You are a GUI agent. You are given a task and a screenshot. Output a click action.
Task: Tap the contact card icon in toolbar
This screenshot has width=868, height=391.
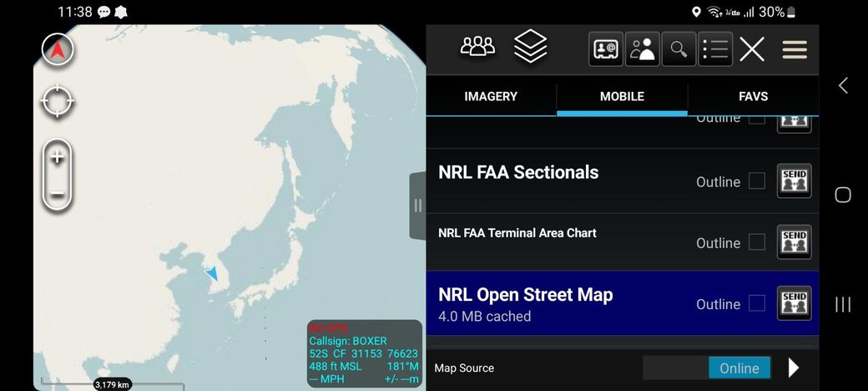pos(606,49)
